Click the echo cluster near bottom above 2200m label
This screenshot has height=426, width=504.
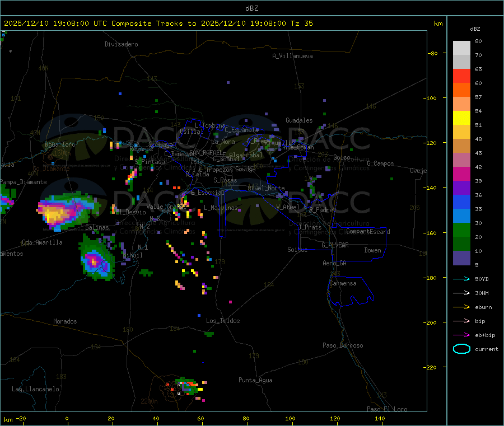click(x=185, y=386)
